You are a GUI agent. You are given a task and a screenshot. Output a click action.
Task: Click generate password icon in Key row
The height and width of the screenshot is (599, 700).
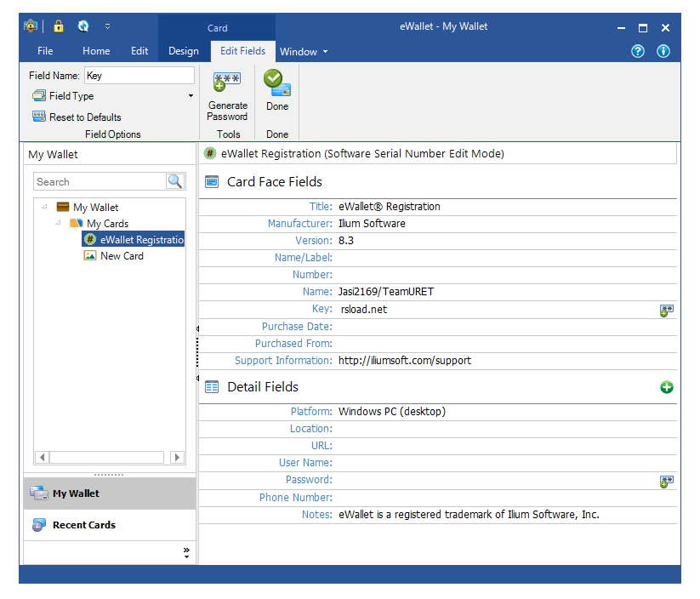pos(667,311)
